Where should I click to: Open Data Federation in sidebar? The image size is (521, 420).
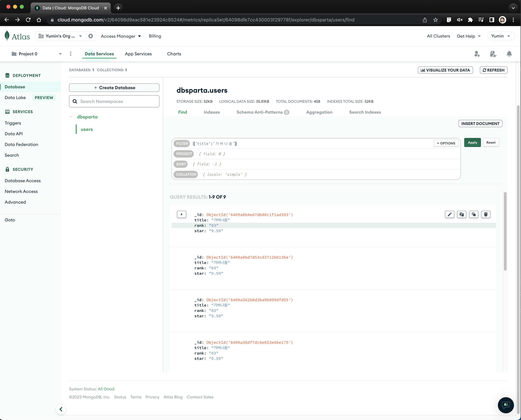tap(21, 144)
